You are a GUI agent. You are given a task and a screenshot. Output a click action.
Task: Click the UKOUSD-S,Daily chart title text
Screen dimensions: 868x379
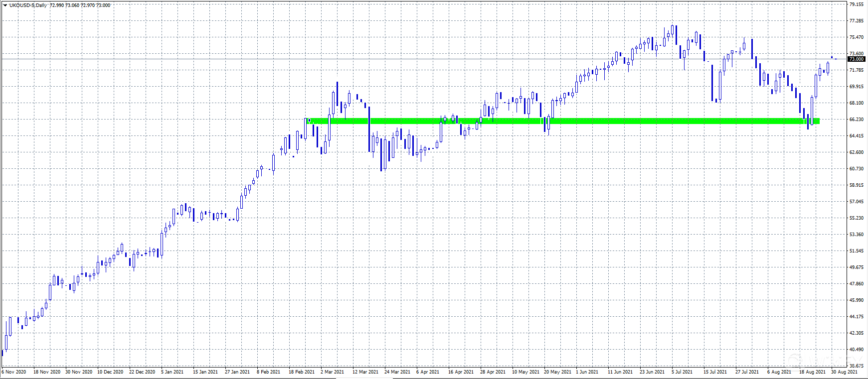coord(28,5)
